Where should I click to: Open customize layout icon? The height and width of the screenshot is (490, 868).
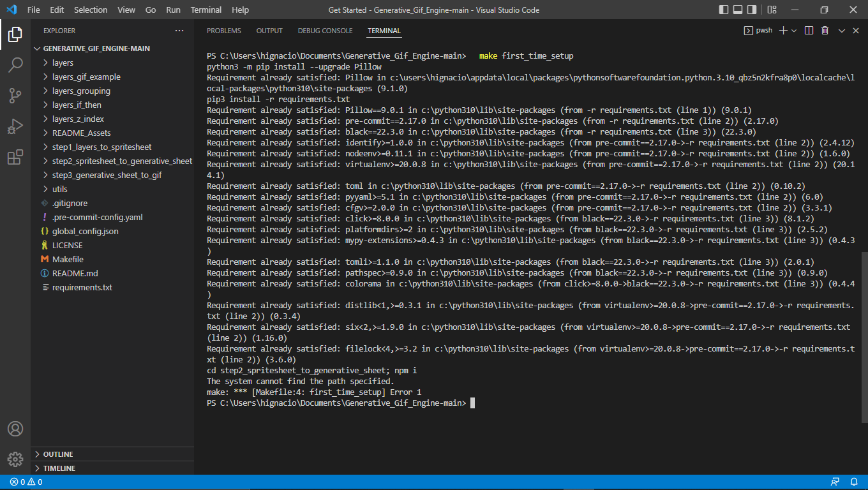(x=772, y=10)
